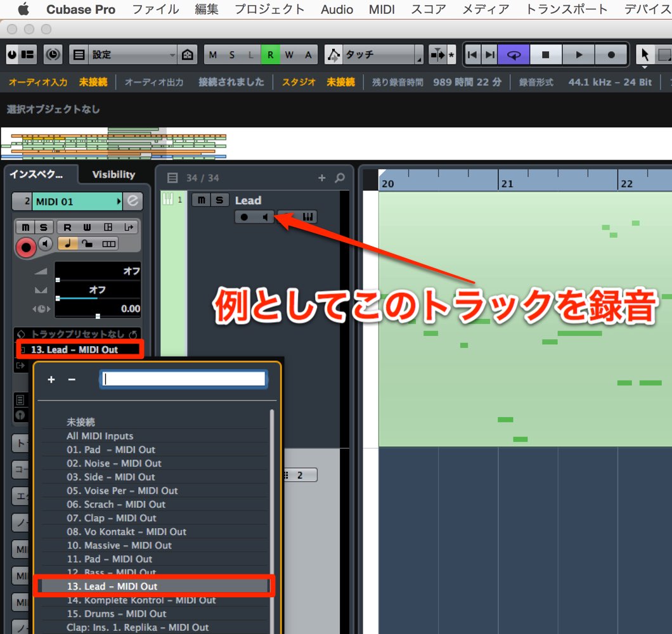Toggle global Mute (M) state button

pyautogui.click(x=213, y=55)
